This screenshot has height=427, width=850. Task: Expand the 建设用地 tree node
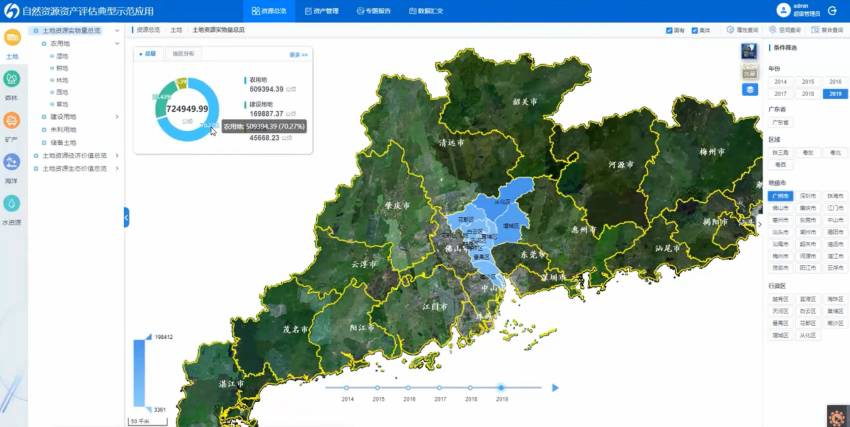117,116
